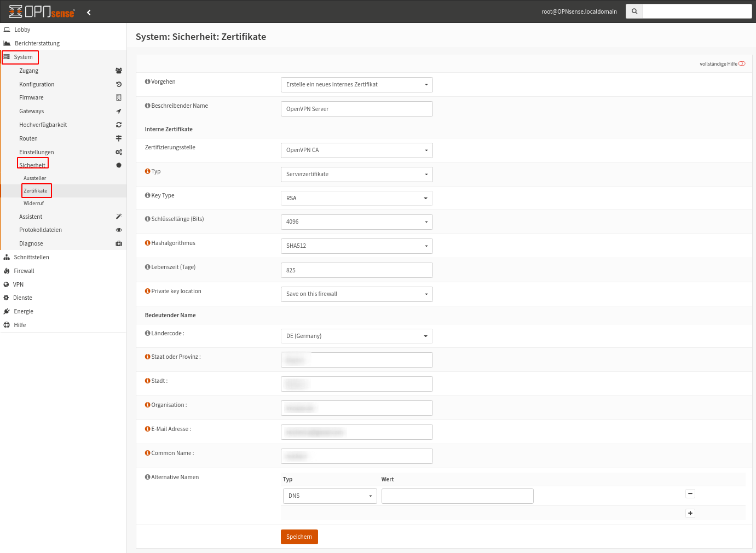Click the minus icon to remove alternative name
The height and width of the screenshot is (553, 756).
tap(690, 493)
